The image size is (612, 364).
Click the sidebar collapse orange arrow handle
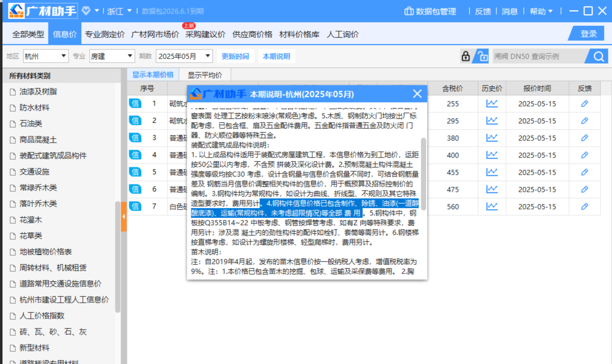coord(124,216)
